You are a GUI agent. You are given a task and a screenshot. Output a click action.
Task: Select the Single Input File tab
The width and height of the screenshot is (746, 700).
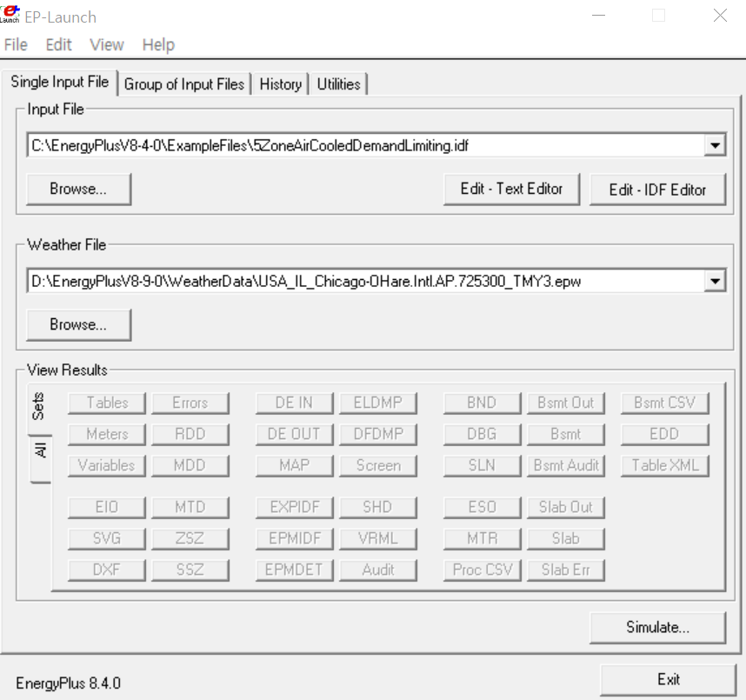59,82
